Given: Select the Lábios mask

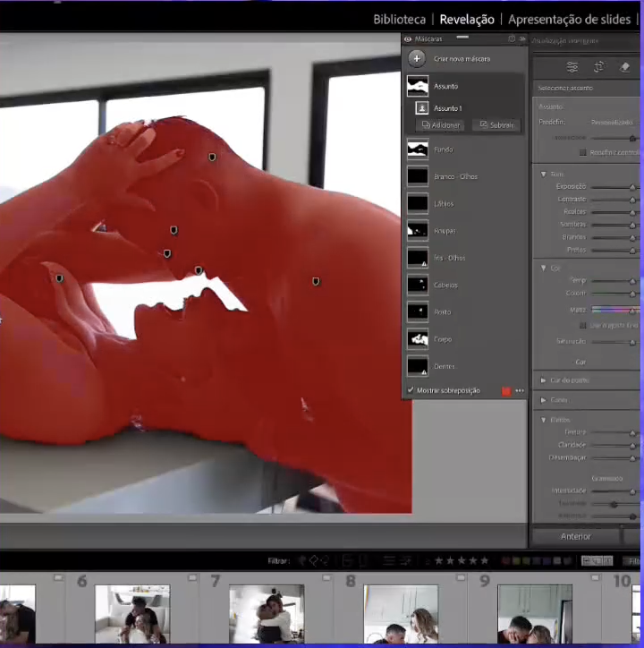Looking at the screenshot, I should click(x=464, y=204).
